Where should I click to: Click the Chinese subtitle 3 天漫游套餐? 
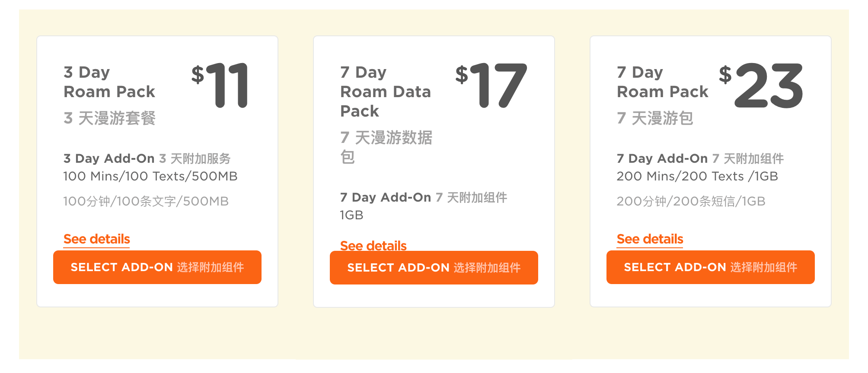tap(109, 118)
